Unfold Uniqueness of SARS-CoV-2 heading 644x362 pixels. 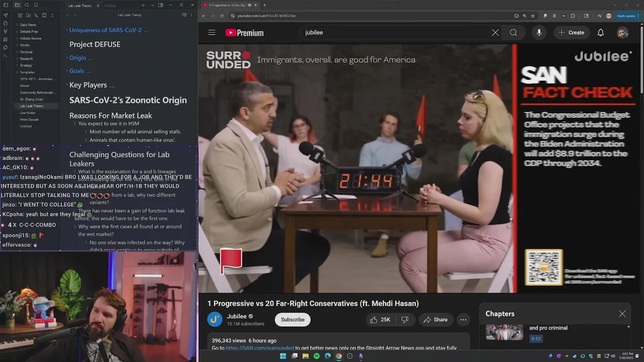point(67,30)
